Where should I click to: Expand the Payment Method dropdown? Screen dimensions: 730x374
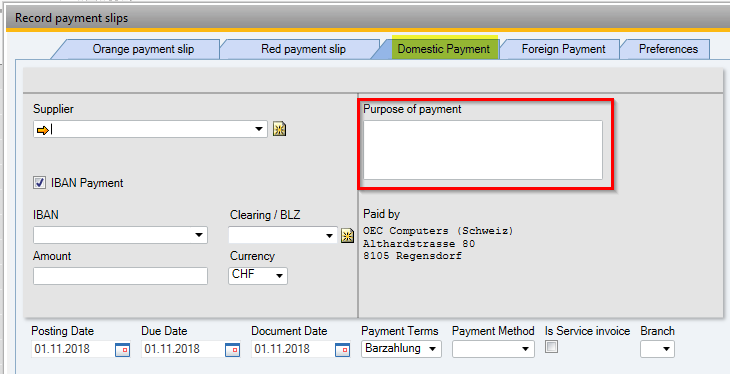(493, 349)
